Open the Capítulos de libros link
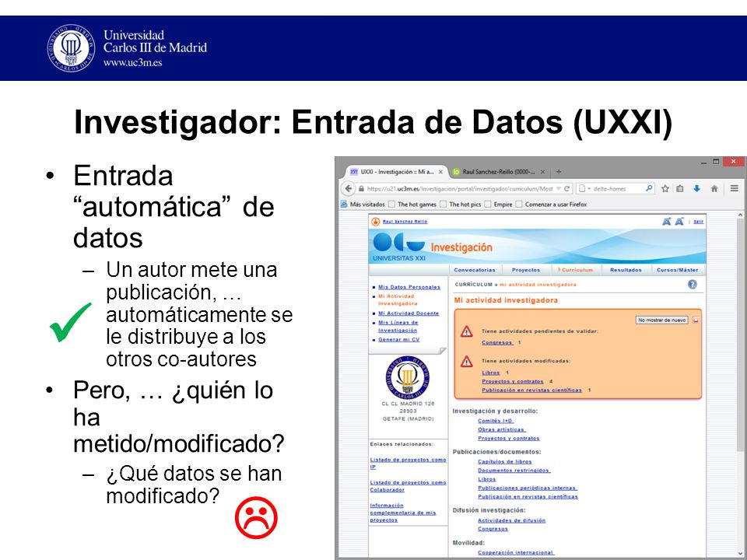This screenshot has width=747, height=560. tap(505, 462)
